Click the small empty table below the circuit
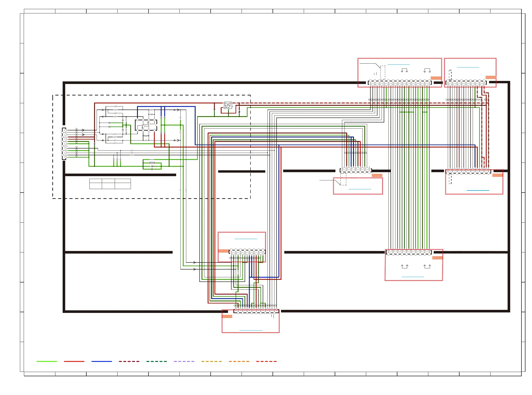Screen dimensions: 532x395 point(110,184)
